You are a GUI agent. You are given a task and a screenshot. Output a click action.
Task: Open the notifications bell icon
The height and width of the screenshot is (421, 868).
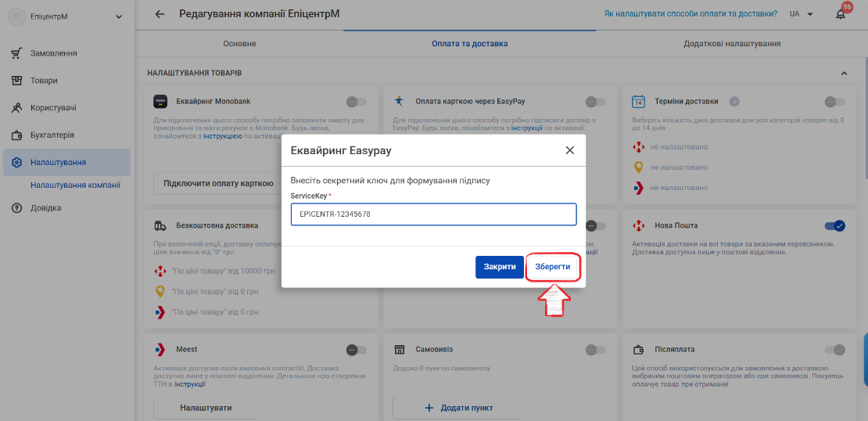click(841, 14)
